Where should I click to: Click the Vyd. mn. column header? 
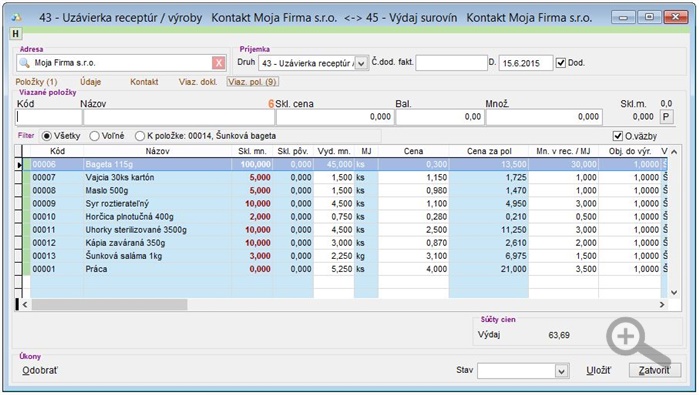coord(334,152)
